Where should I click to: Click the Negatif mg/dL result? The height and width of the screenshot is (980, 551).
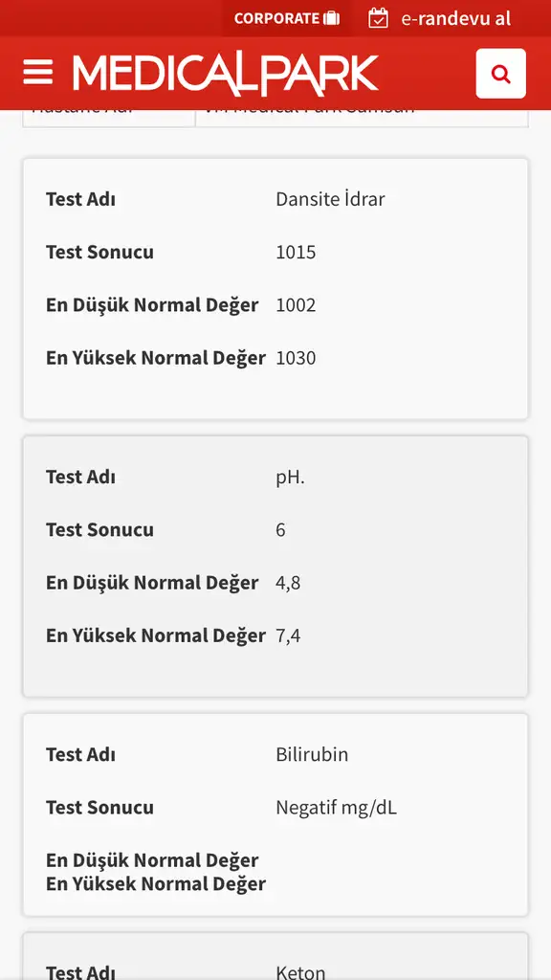[x=336, y=808]
